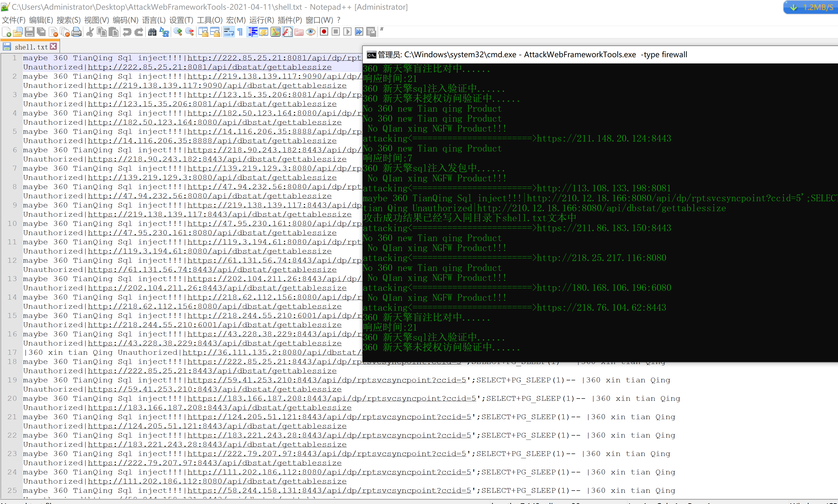Viewport: 838px width, 504px height.
Task: Start macro recording with red dot icon
Action: point(324,32)
